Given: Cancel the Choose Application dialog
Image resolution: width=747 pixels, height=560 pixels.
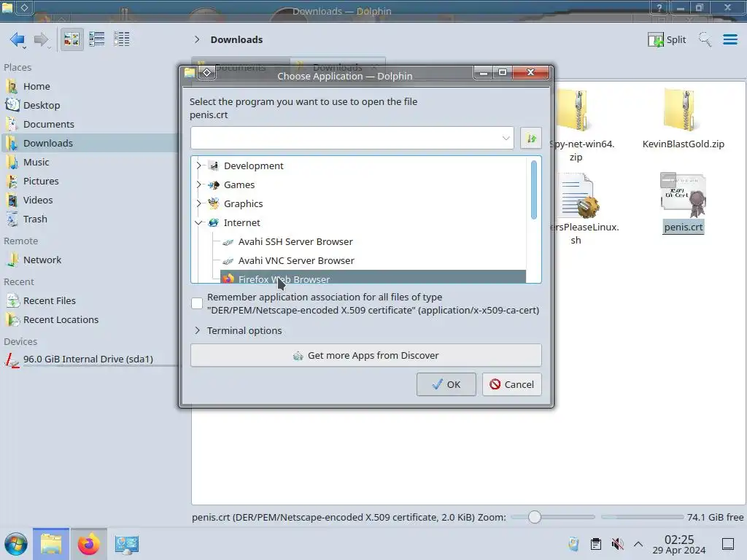Looking at the screenshot, I should 511,384.
